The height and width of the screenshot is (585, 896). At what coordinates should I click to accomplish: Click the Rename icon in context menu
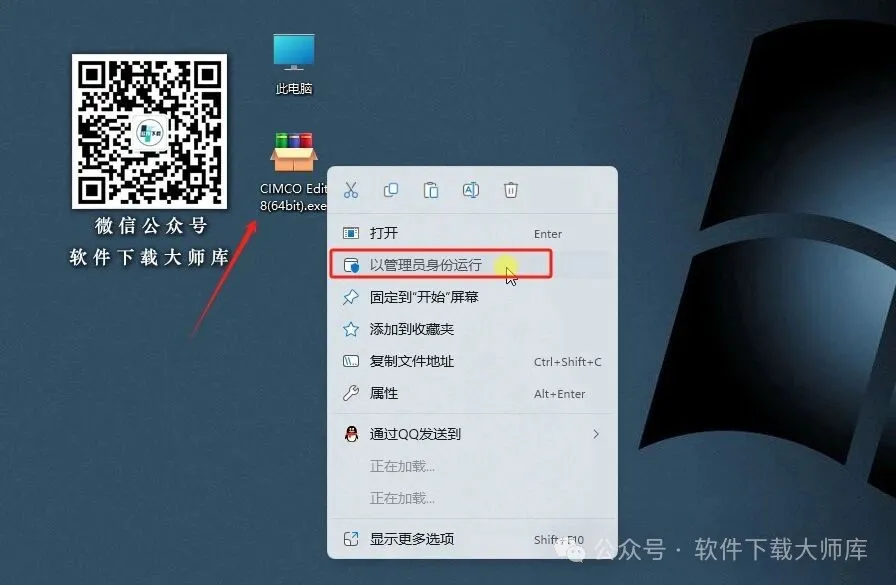[471, 190]
